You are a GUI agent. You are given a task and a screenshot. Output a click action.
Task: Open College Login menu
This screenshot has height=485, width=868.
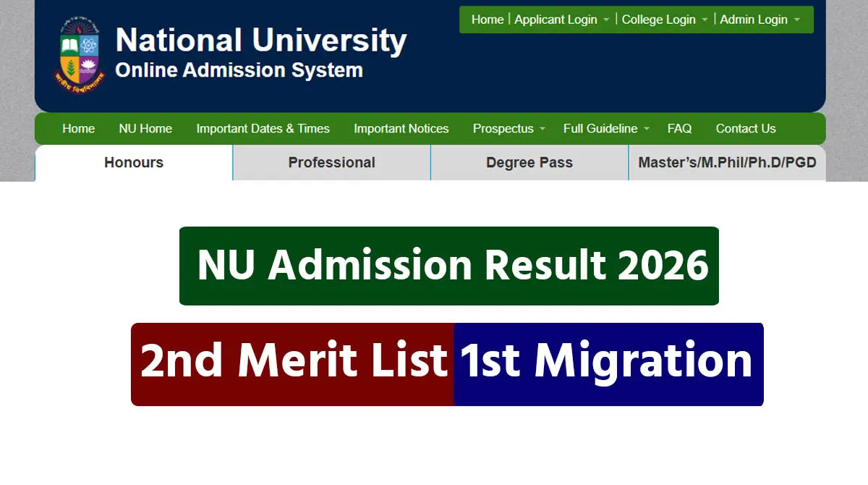point(659,20)
